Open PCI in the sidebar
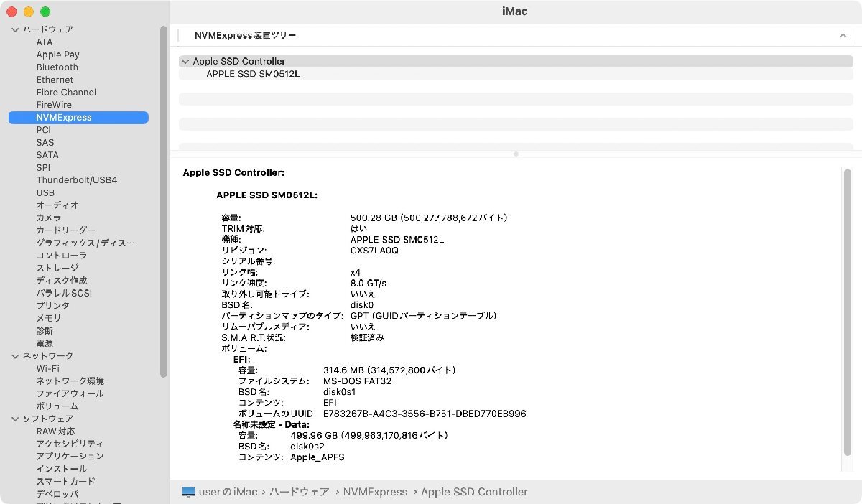Image resolution: width=862 pixels, height=504 pixels. point(43,130)
